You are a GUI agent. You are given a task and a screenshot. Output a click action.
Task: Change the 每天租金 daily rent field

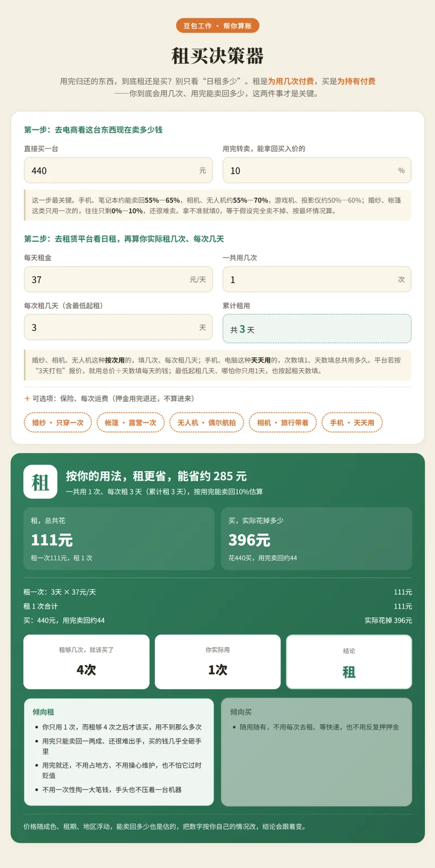[x=118, y=279]
